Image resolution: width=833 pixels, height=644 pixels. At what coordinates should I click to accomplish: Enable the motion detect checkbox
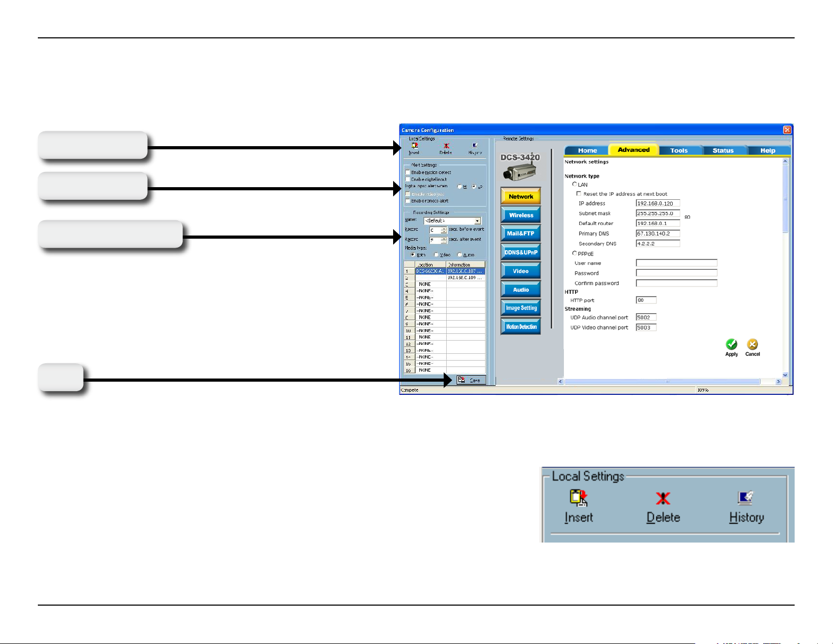[x=408, y=172]
